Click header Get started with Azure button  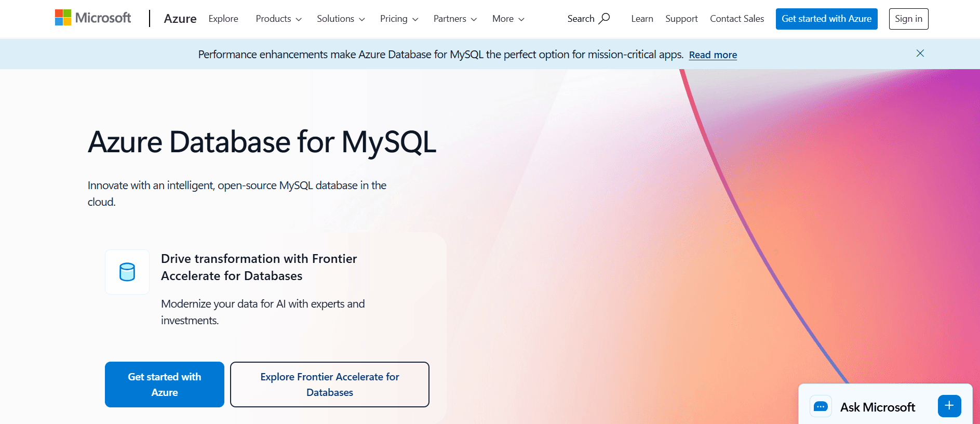pyautogui.click(x=827, y=19)
